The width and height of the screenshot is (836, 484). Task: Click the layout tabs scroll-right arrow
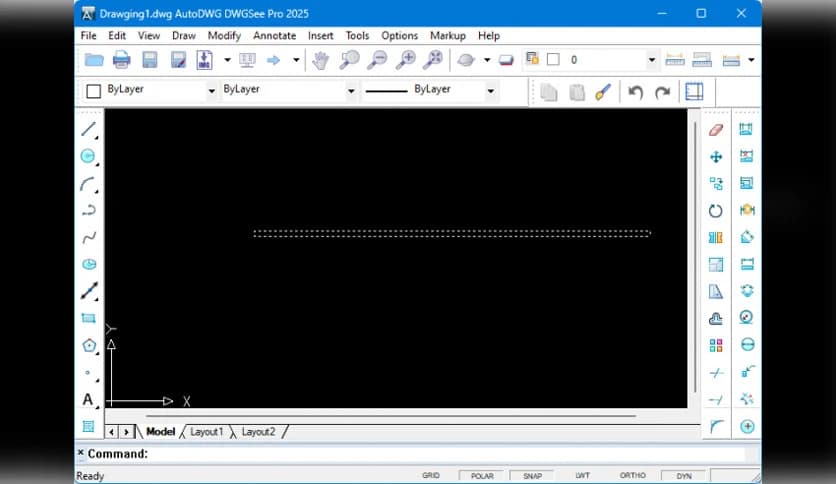point(126,432)
